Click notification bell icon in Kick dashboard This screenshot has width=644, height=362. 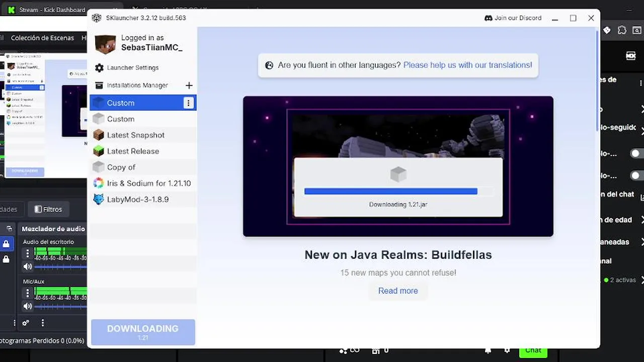tap(488, 350)
